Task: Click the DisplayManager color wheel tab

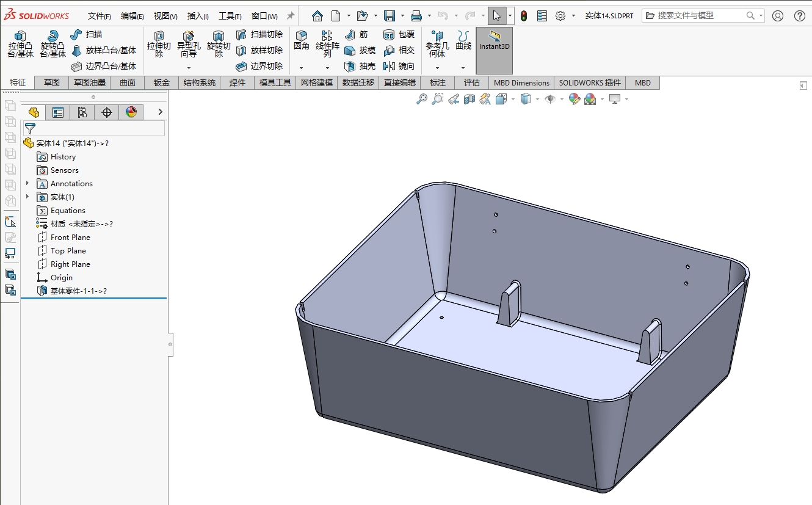Action: (131, 112)
